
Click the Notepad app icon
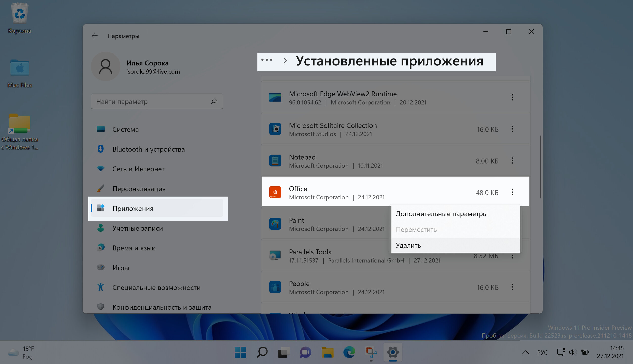tap(275, 161)
